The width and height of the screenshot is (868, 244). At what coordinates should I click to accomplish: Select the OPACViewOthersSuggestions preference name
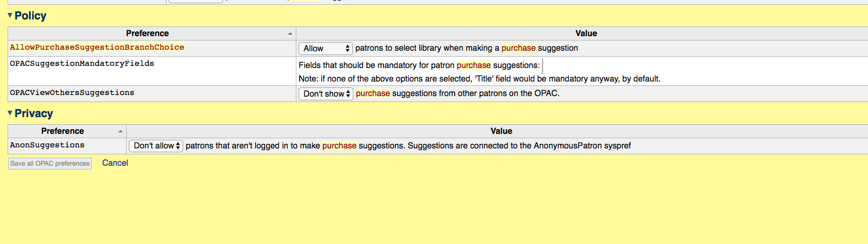72,93
